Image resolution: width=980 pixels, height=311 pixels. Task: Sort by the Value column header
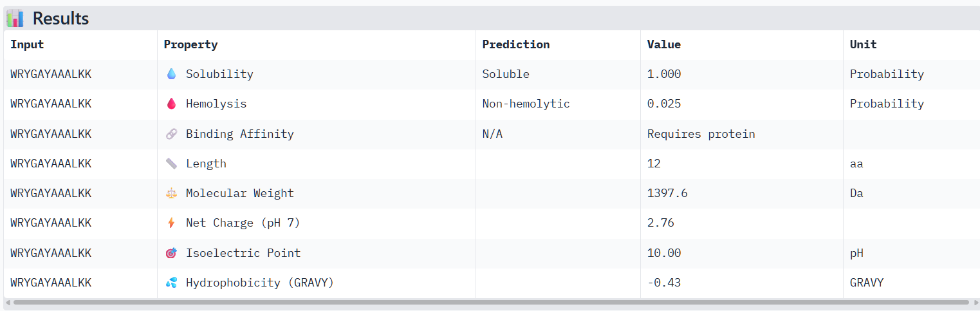[664, 44]
